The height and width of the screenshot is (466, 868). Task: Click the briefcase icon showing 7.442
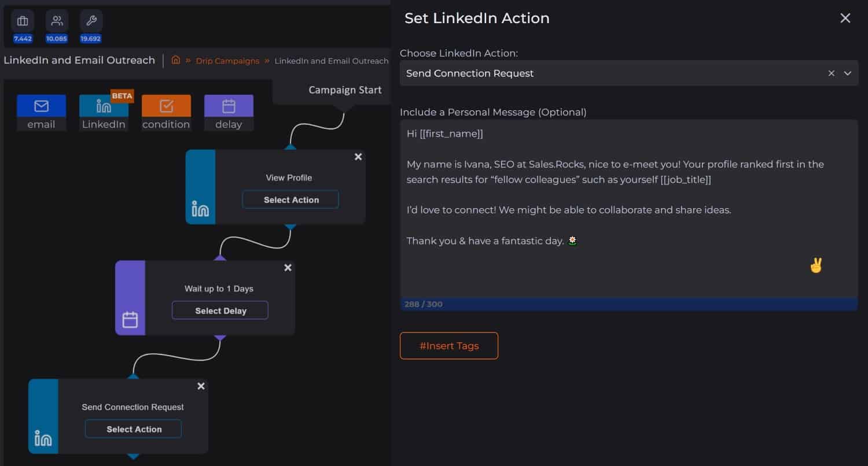coord(23,21)
